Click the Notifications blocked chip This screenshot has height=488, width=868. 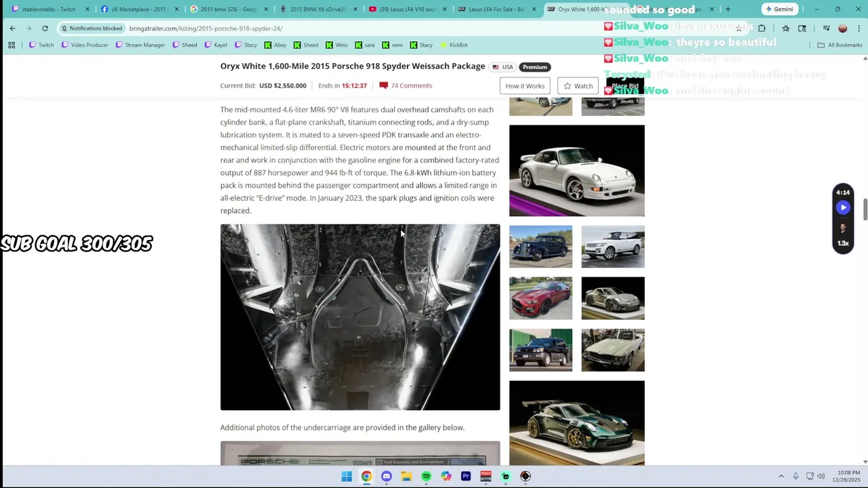[91, 28]
